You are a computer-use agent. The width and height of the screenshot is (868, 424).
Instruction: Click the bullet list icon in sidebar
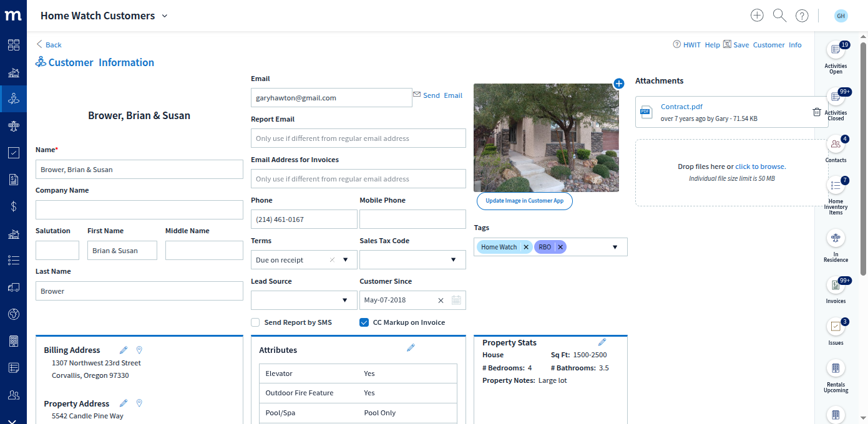(x=13, y=260)
